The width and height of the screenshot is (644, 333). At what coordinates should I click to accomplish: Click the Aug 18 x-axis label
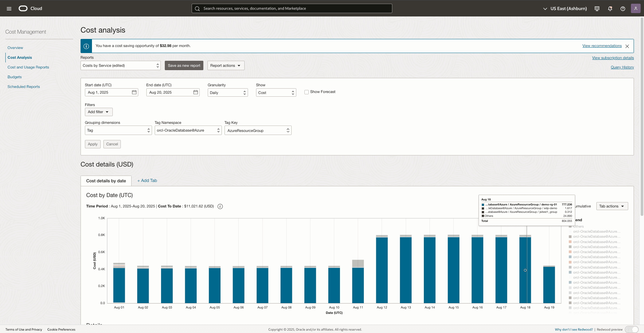[x=525, y=307]
